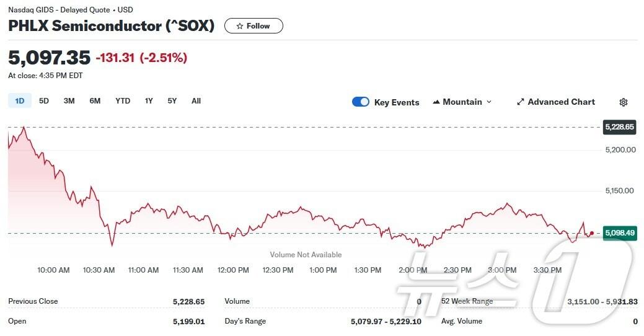Click the star icon in Follow button
This screenshot has height=336, width=644.
click(x=240, y=26)
